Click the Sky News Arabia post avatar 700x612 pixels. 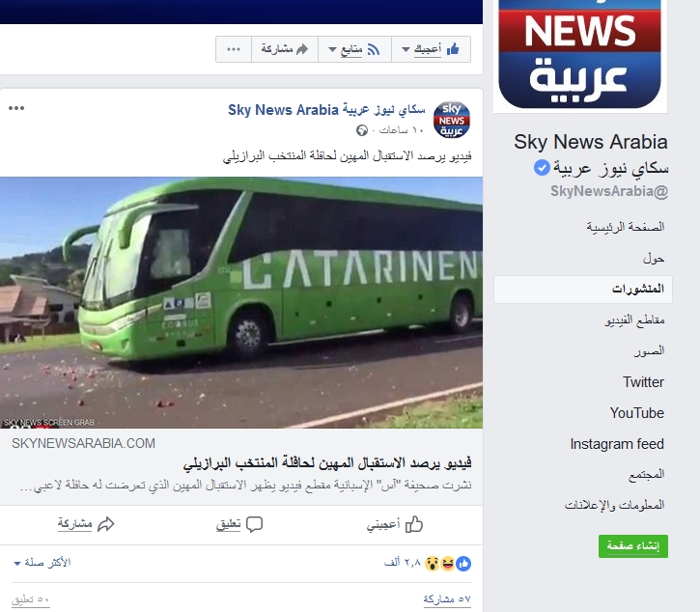pos(451,120)
